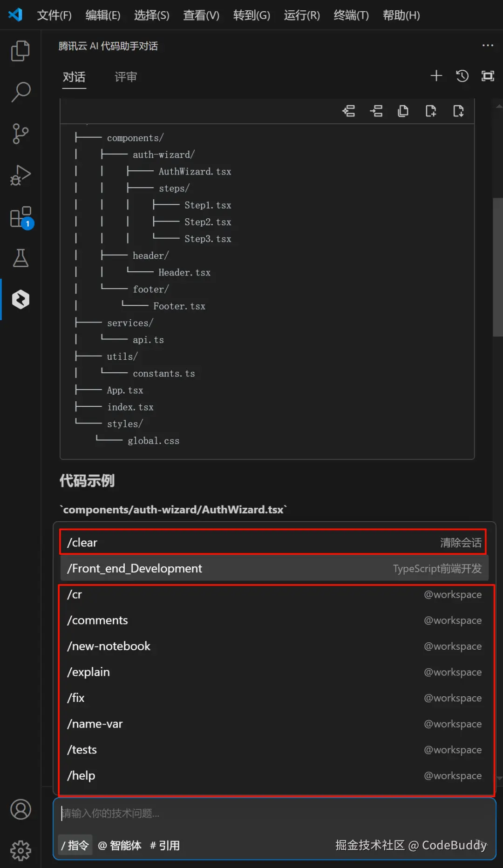503x868 pixels.
Task: Open the Search view icon
Action: click(x=20, y=92)
